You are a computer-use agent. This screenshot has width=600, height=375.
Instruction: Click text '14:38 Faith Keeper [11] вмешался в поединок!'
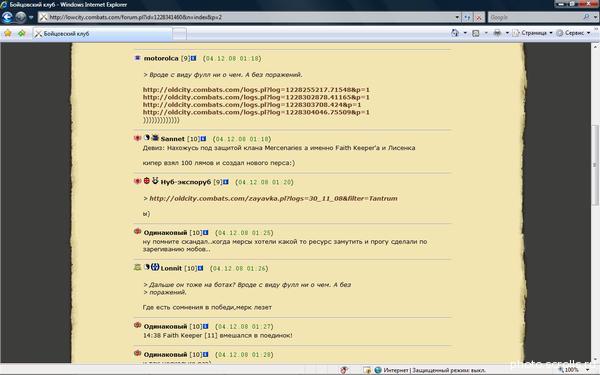click(x=218, y=336)
